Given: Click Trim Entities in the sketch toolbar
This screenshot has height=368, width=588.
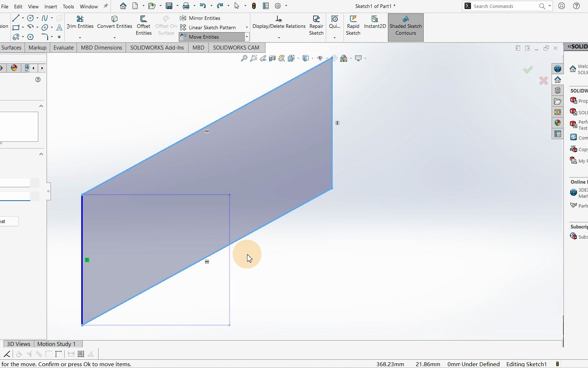Looking at the screenshot, I should click(x=80, y=22).
